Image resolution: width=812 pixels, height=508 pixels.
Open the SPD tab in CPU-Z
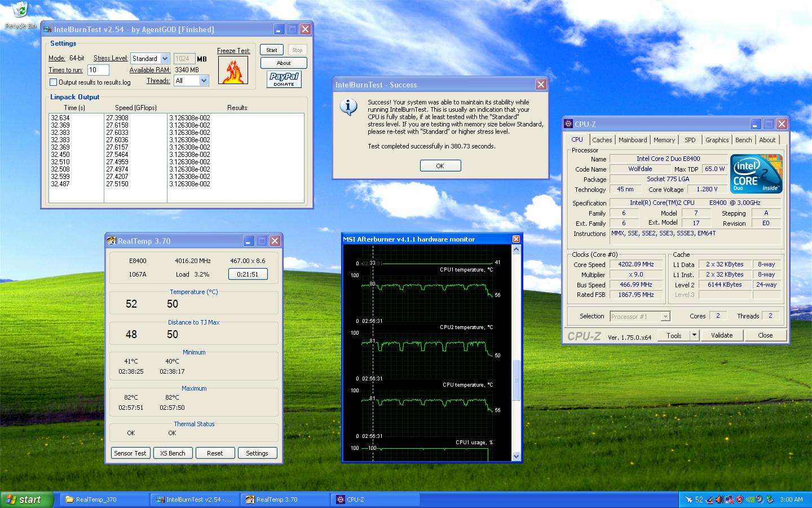[x=690, y=140]
